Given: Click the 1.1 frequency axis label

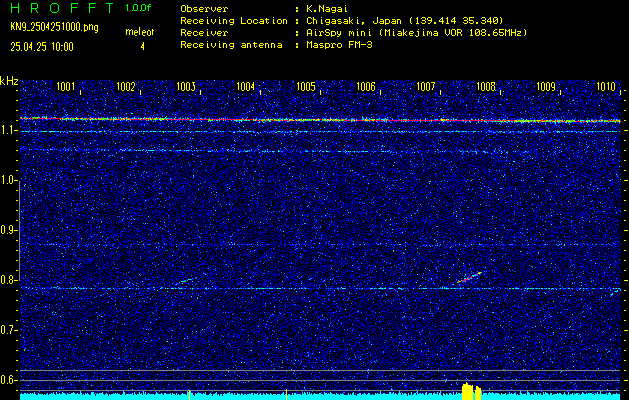Looking at the screenshot, I should [7, 130].
